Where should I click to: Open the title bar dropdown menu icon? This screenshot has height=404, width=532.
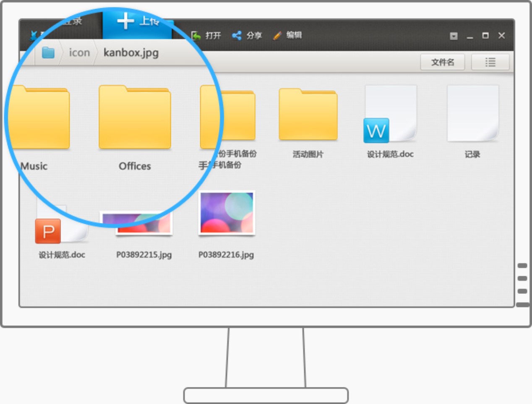click(454, 36)
